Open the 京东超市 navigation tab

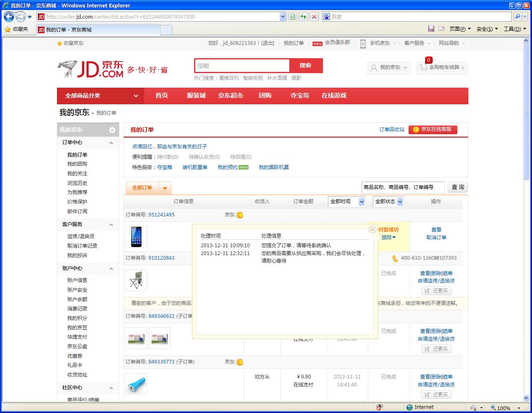tap(231, 96)
